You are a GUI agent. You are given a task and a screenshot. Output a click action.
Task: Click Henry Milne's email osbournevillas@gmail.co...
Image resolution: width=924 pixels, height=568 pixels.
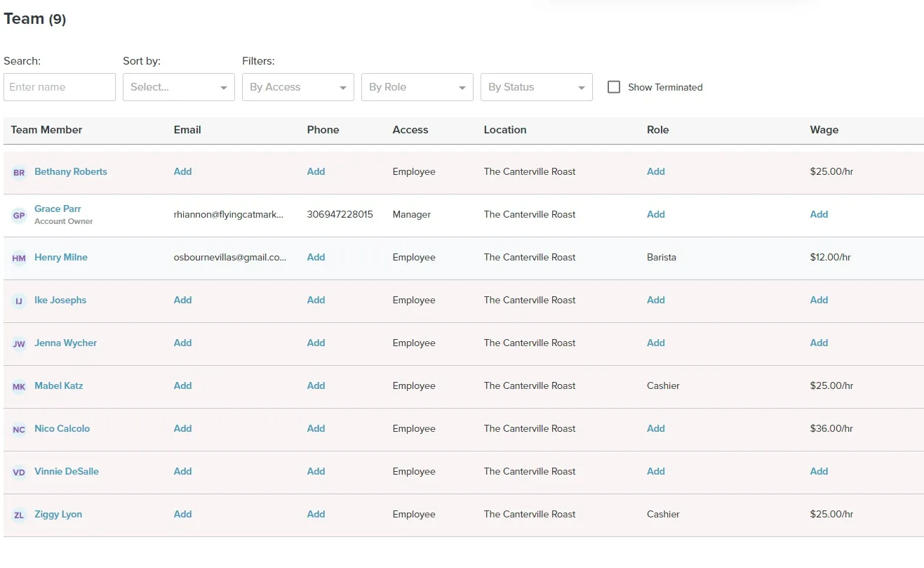coord(230,257)
